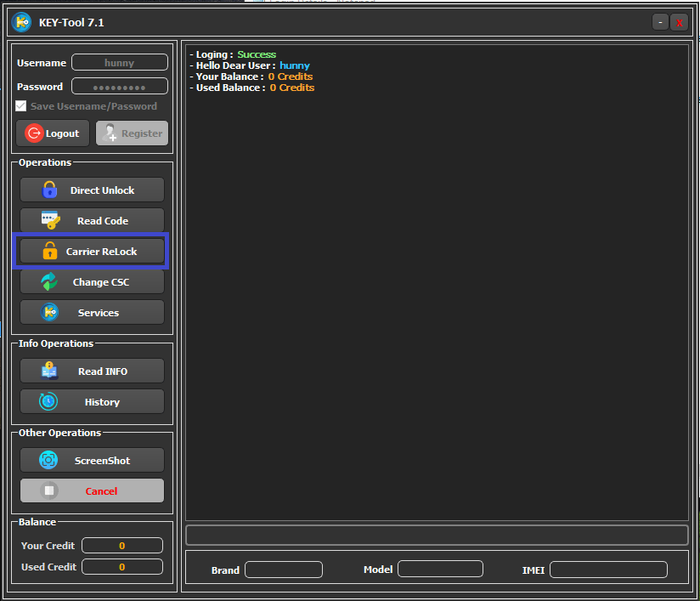This screenshot has width=700, height=601.
Task: Click the Read INFO button label
Action: [103, 371]
